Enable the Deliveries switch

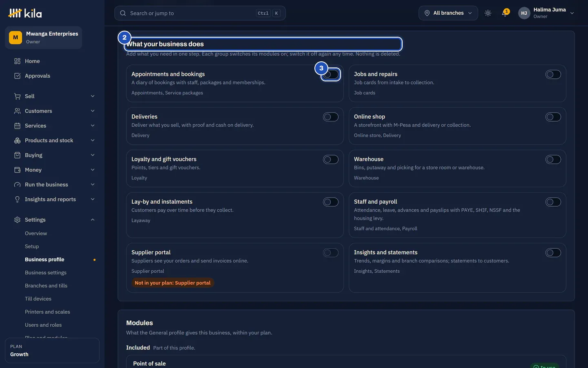click(331, 117)
